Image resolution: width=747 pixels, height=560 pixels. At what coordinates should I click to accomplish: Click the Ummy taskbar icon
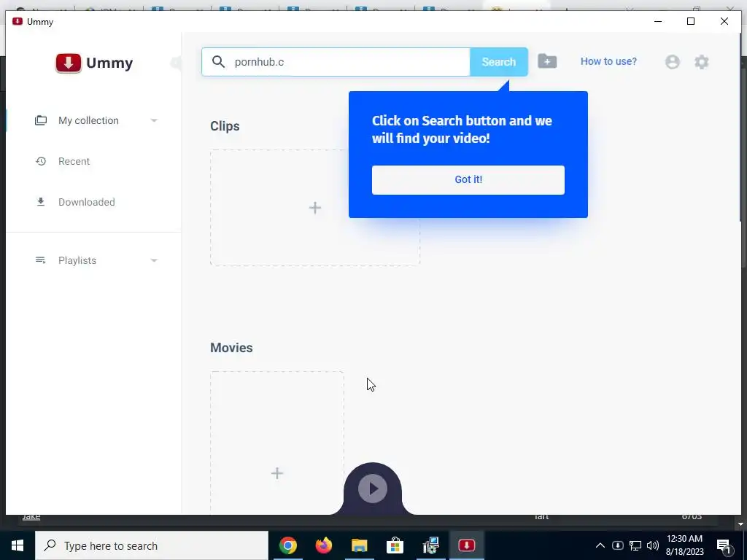pyautogui.click(x=466, y=545)
